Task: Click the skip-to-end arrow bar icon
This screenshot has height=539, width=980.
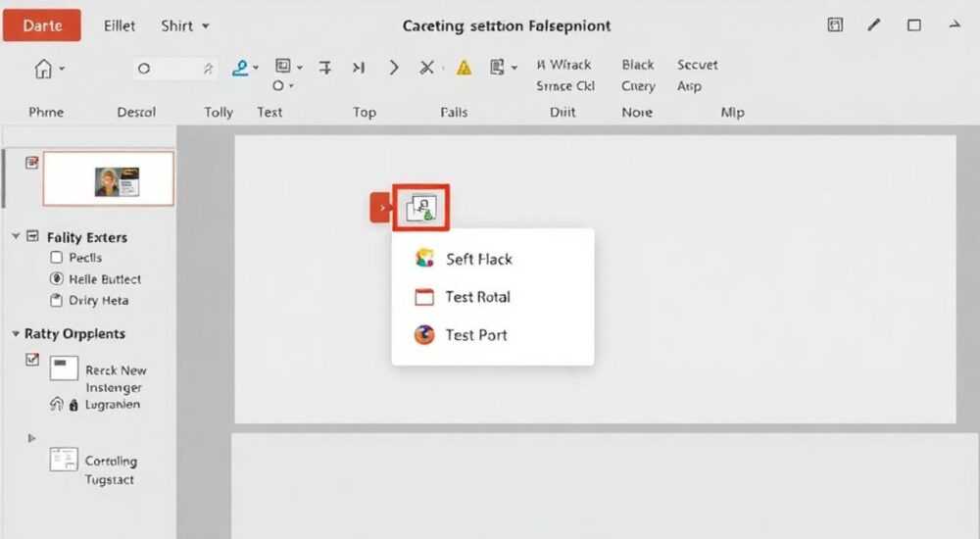Action: 358,68
